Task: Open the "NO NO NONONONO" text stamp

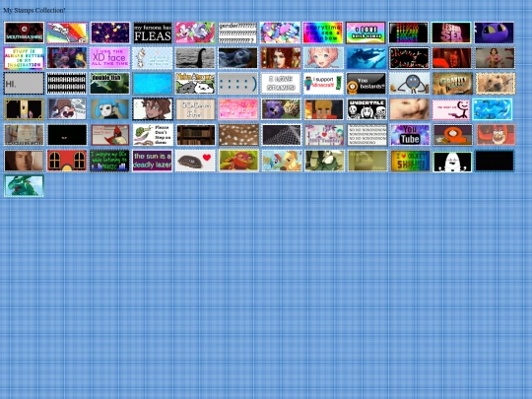Action: [x=366, y=135]
